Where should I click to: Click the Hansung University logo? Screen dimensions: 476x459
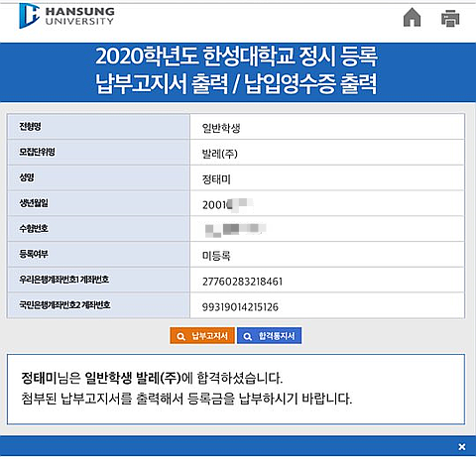tap(66, 16)
